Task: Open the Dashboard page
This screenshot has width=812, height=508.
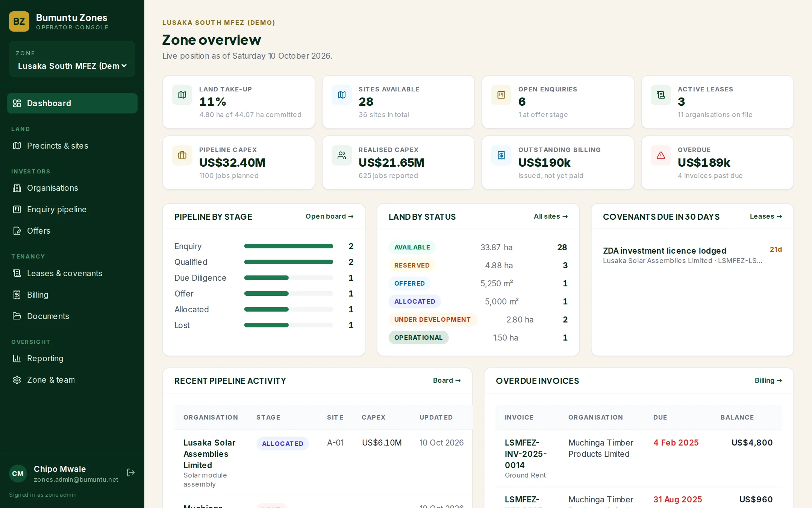Action: pos(72,103)
